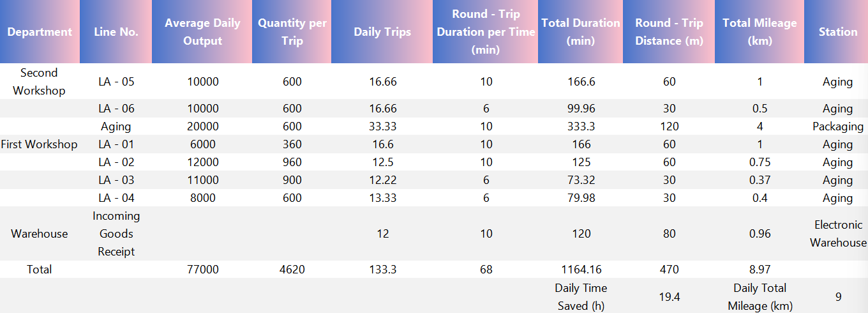Select the Station column header
The image size is (868, 313).
pos(836,32)
